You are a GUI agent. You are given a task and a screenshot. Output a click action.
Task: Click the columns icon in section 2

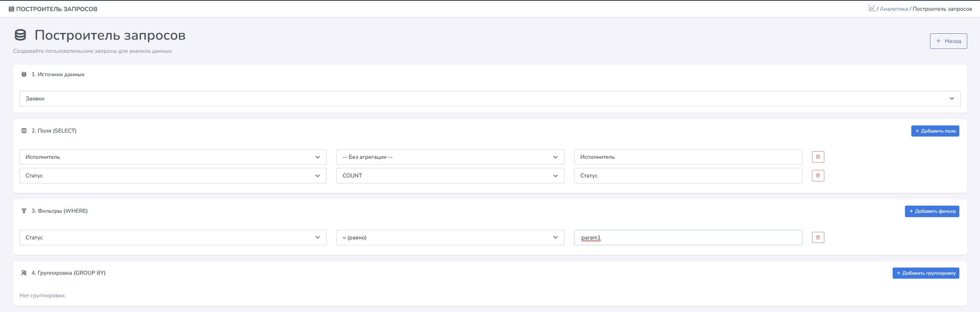[24, 131]
